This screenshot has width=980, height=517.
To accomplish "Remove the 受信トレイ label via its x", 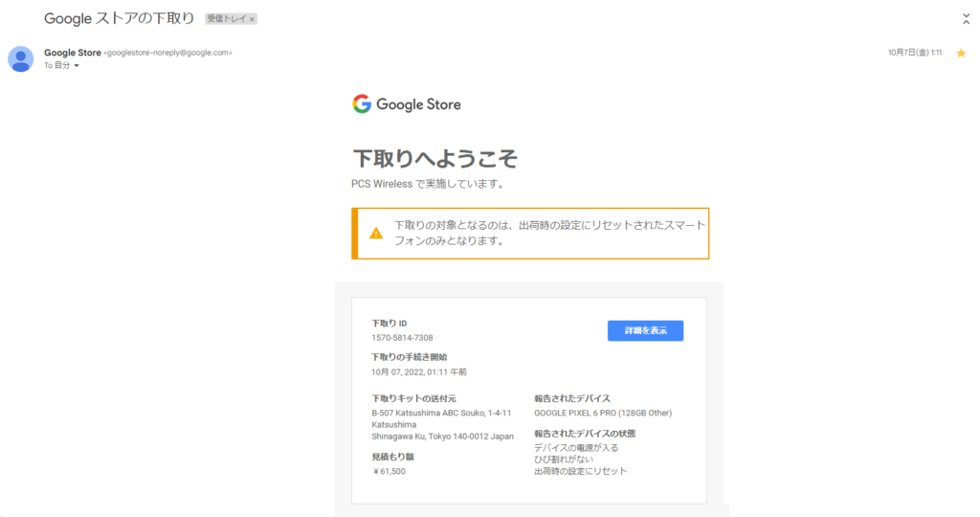I will click(x=253, y=19).
